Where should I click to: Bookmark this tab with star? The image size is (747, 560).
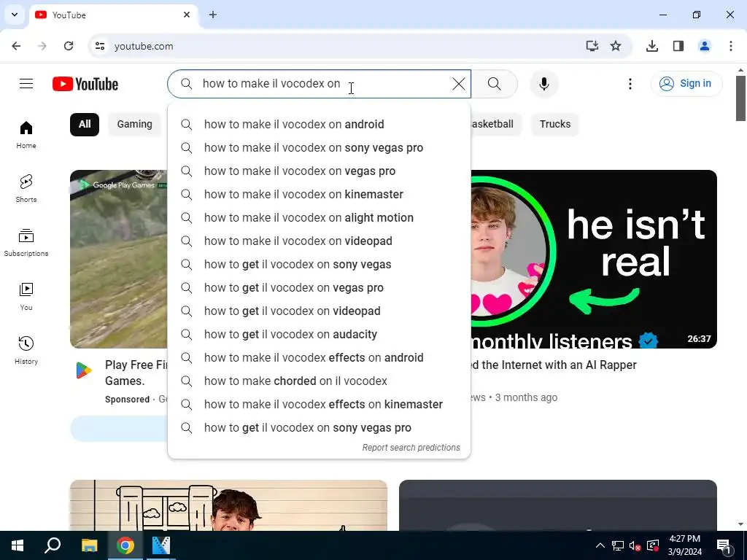(x=616, y=46)
